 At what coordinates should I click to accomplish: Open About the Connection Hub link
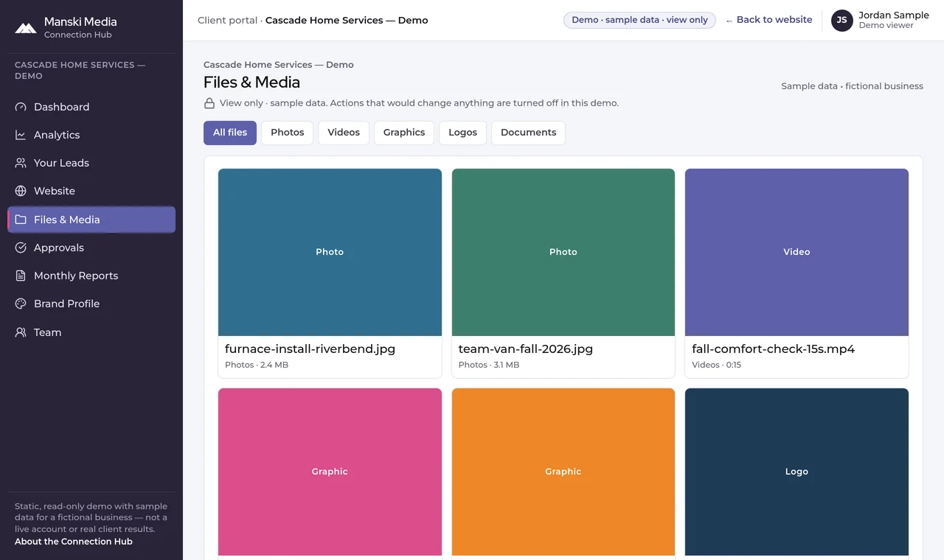(74, 542)
